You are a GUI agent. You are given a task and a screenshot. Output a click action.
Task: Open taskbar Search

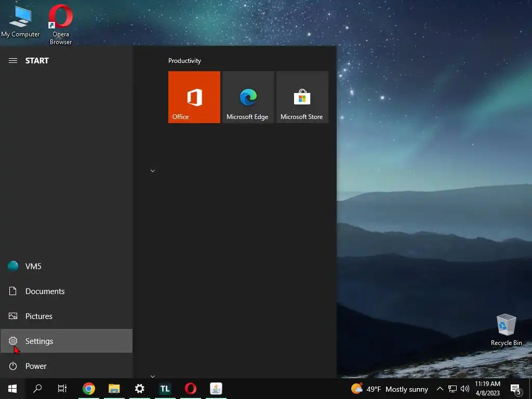[x=37, y=389]
